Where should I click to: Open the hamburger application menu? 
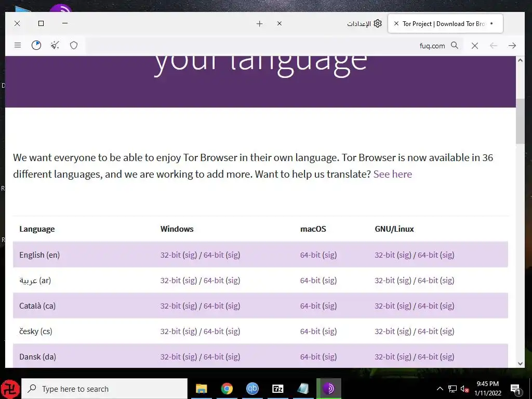coord(18,45)
